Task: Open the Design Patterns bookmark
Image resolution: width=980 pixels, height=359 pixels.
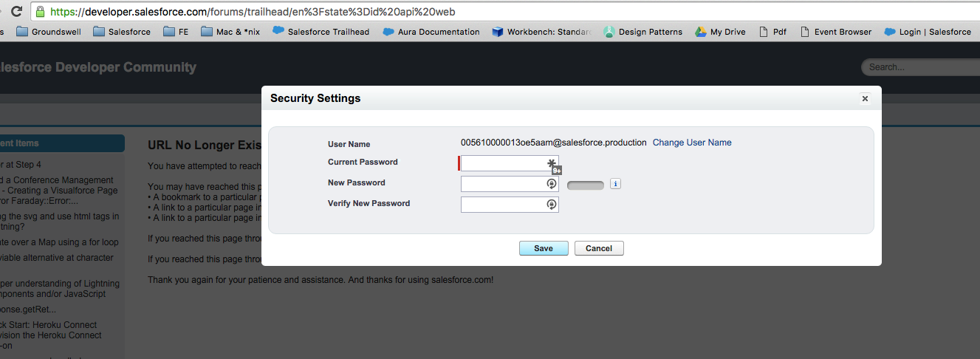Action: (643, 32)
